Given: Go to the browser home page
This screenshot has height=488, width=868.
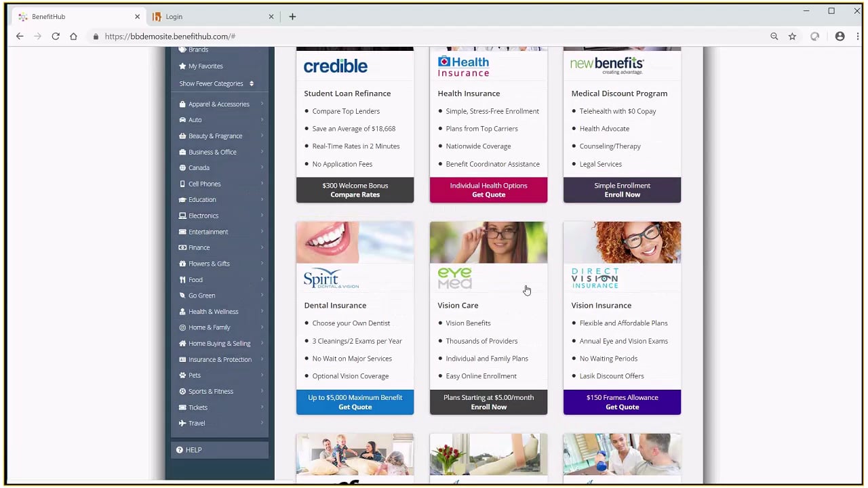Looking at the screenshot, I should [x=73, y=37].
